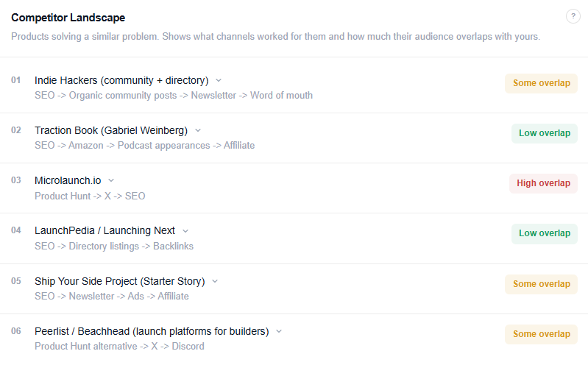The image size is (588, 365).
Task: Expand Peerlist / Beachhead chevron
Action: click(280, 331)
